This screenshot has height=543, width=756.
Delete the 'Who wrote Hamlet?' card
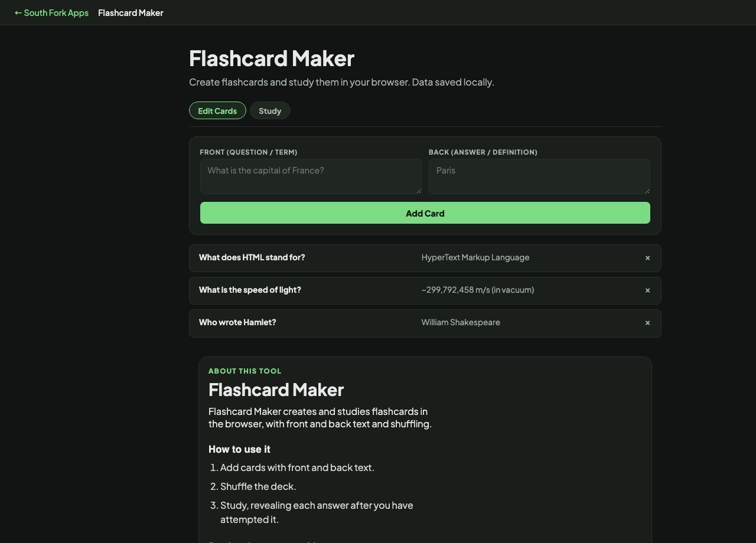pos(647,323)
